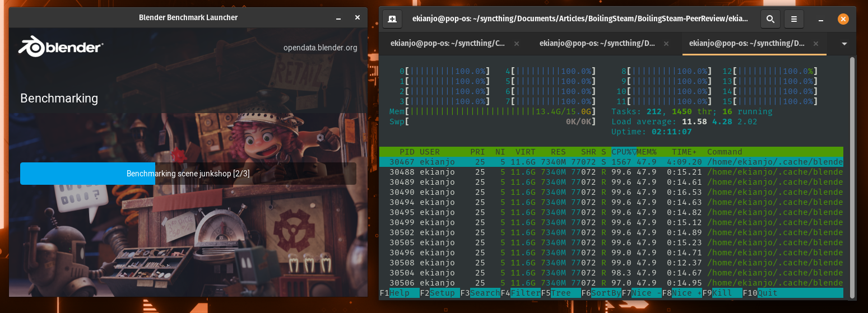Click the Tasks count 212
868x313 pixels.
(654, 111)
